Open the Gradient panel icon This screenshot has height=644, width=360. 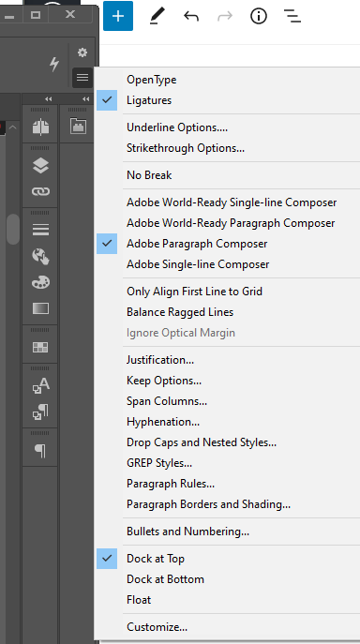coord(40,308)
